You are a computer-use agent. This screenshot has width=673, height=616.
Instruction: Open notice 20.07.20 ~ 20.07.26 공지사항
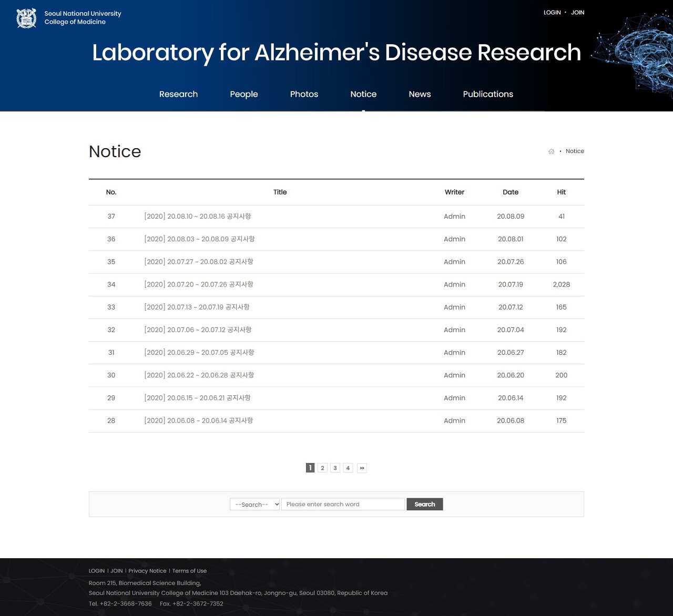199,284
